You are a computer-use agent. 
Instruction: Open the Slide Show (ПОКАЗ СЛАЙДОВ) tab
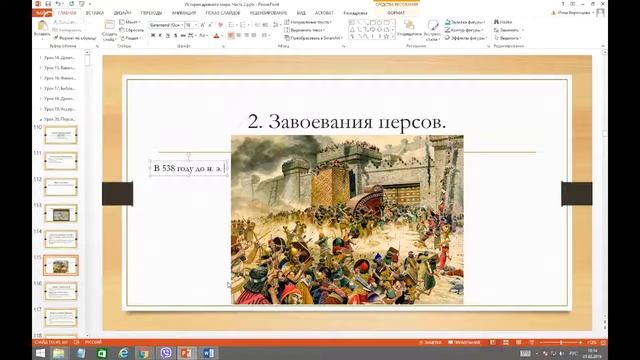(x=223, y=13)
